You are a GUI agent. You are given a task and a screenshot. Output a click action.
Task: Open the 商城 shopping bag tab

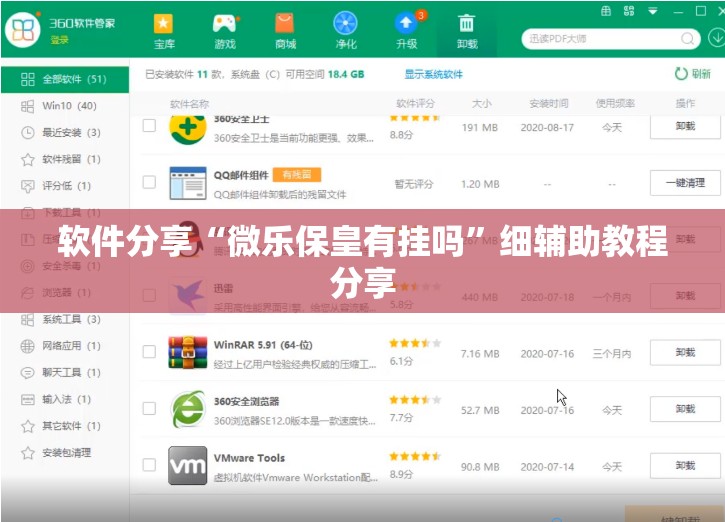click(x=285, y=31)
